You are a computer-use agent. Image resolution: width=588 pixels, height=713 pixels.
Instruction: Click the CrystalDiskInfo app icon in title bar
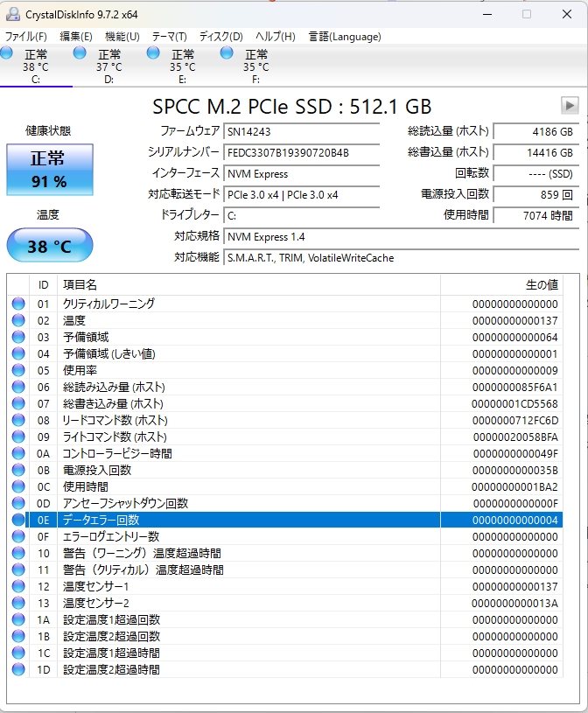pos(12,15)
